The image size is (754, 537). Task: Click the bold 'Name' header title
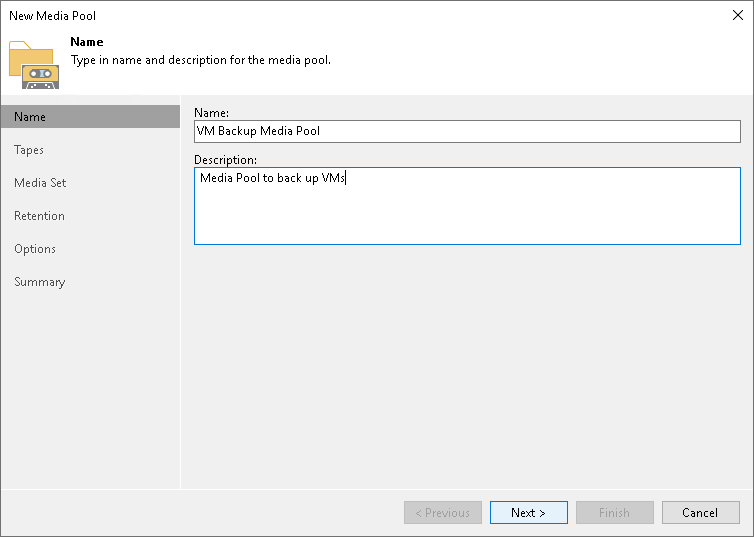[87, 42]
